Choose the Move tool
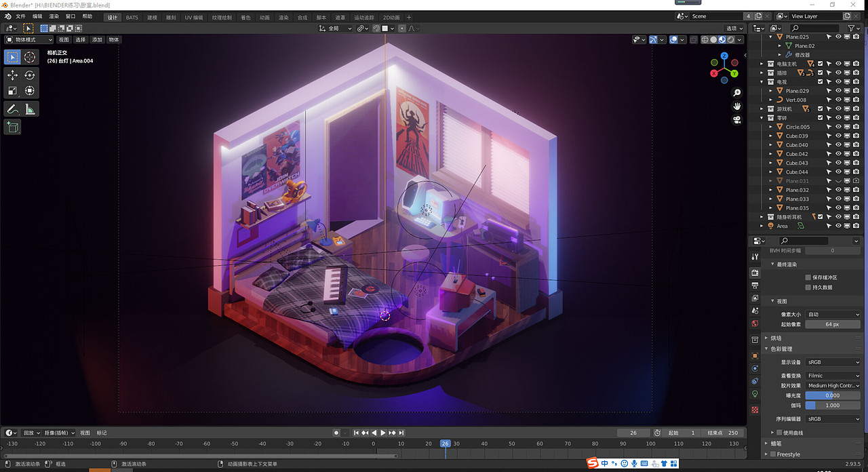 pyautogui.click(x=12, y=75)
